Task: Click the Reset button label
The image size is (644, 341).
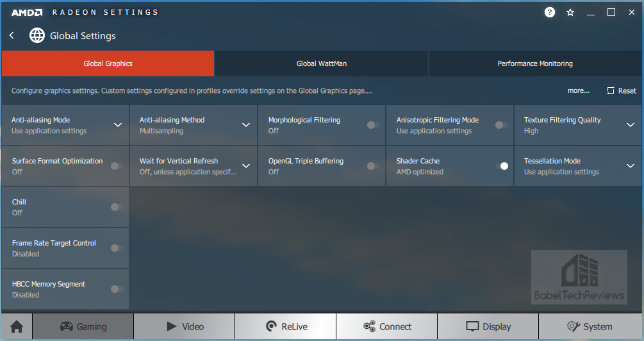Action: 627,91
